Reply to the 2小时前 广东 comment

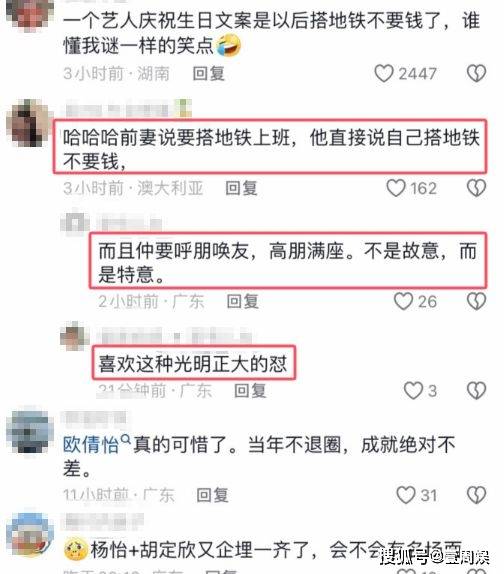coord(243,301)
